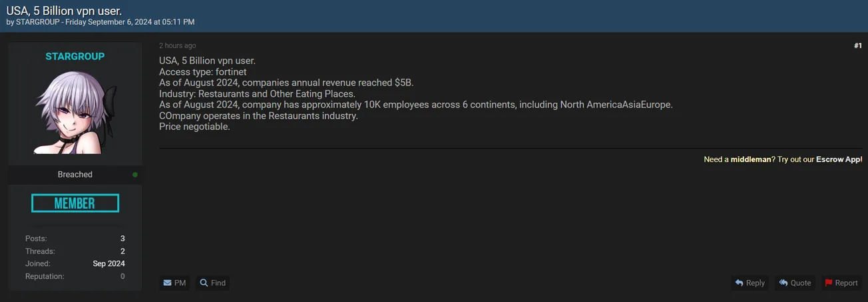Click the Find magnifier icon
Screen dimensions: 868x302
click(204, 283)
